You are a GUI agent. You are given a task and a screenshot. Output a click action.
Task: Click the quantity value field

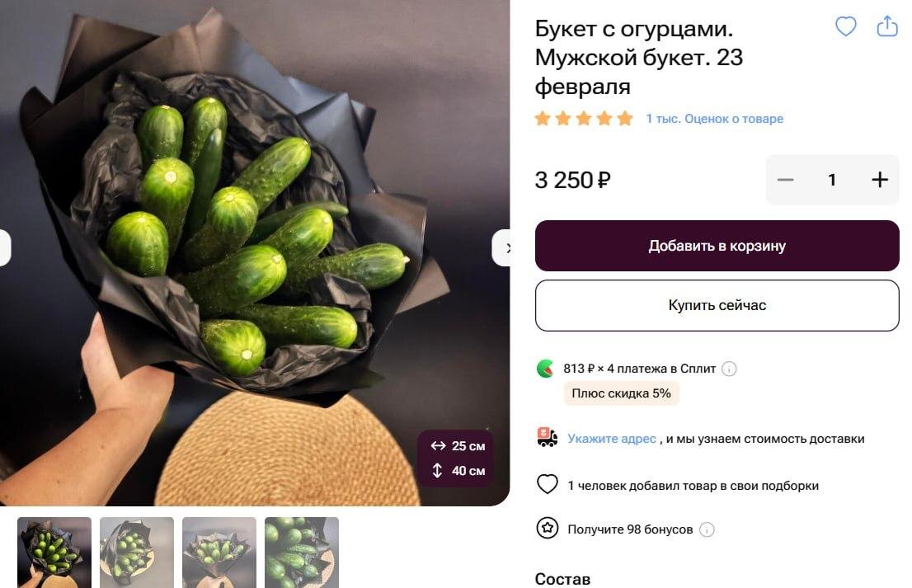tap(832, 180)
